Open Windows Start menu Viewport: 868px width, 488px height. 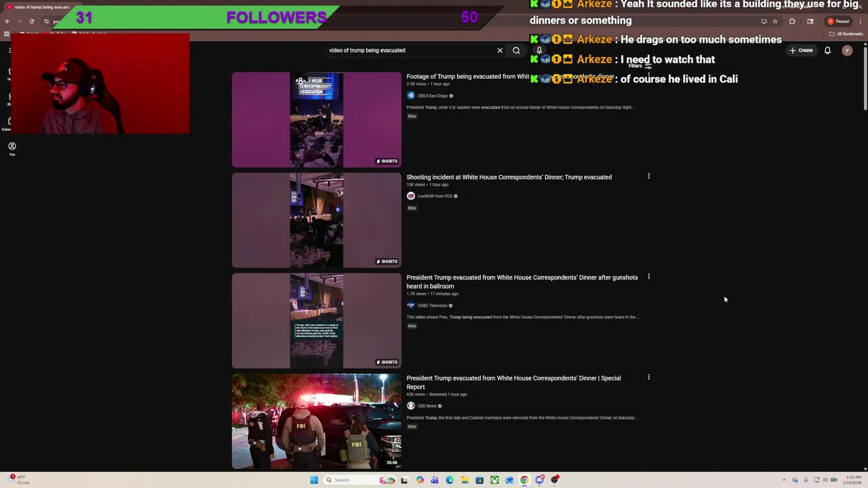point(314,480)
